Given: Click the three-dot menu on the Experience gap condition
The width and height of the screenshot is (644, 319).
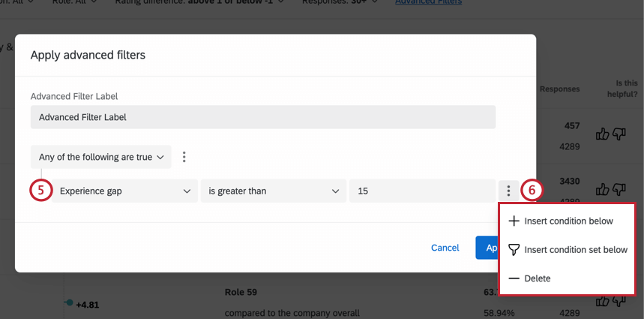Looking at the screenshot, I should (x=509, y=191).
